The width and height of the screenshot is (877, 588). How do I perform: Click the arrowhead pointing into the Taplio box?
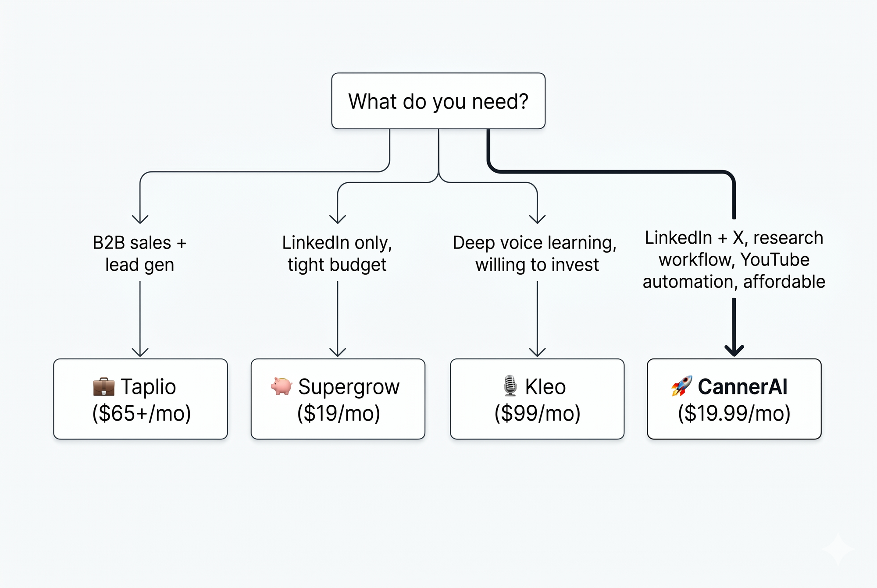click(x=140, y=352)
